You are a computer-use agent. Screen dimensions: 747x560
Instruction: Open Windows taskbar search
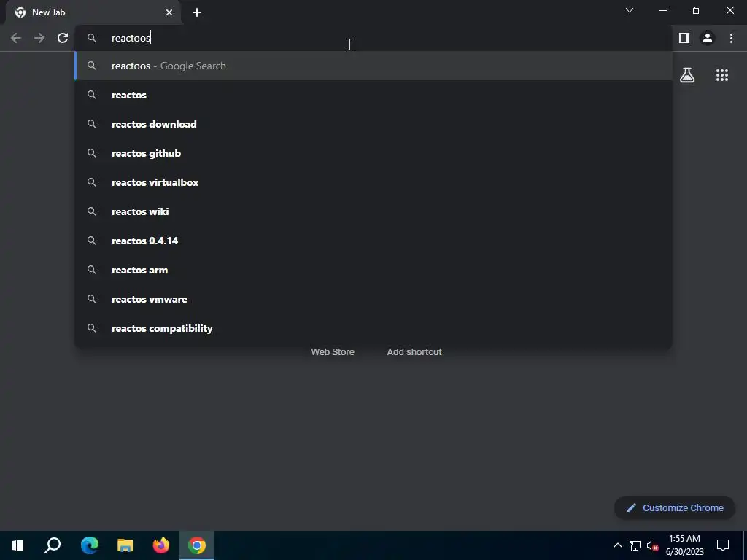53,545
